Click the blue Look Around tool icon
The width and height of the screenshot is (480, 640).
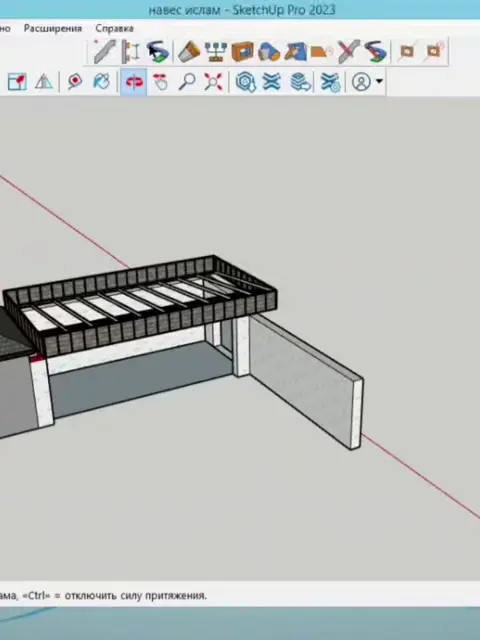(102, 82)
